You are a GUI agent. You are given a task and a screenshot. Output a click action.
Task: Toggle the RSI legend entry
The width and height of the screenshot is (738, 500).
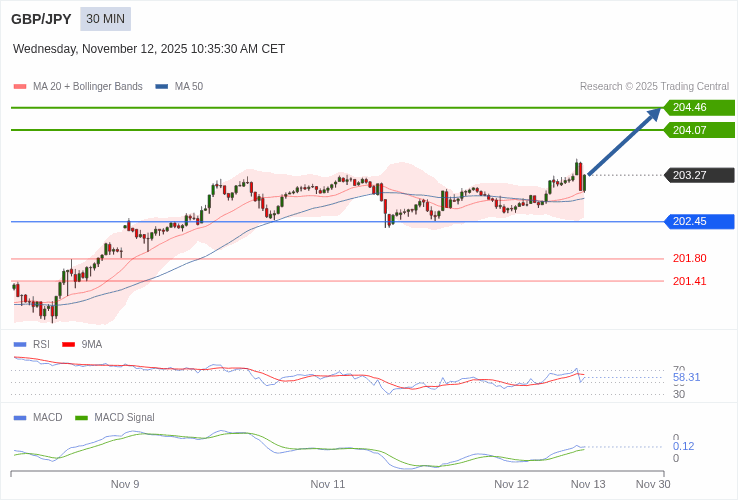[x=41, y=344]
